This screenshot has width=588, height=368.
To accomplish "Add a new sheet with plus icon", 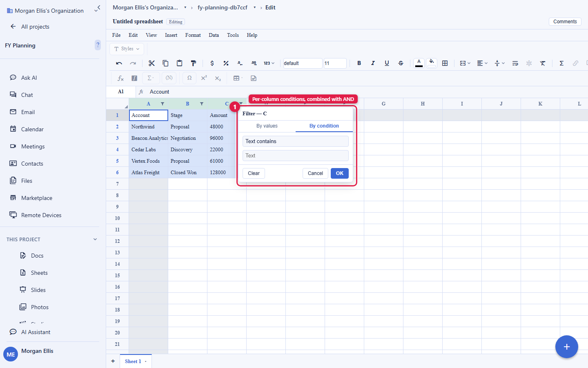I will (113, 361).
